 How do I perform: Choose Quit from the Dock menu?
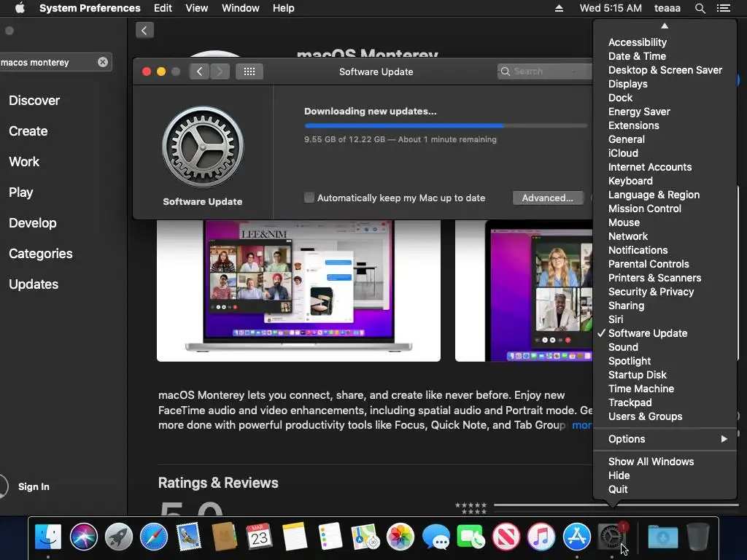coord(665,489)
